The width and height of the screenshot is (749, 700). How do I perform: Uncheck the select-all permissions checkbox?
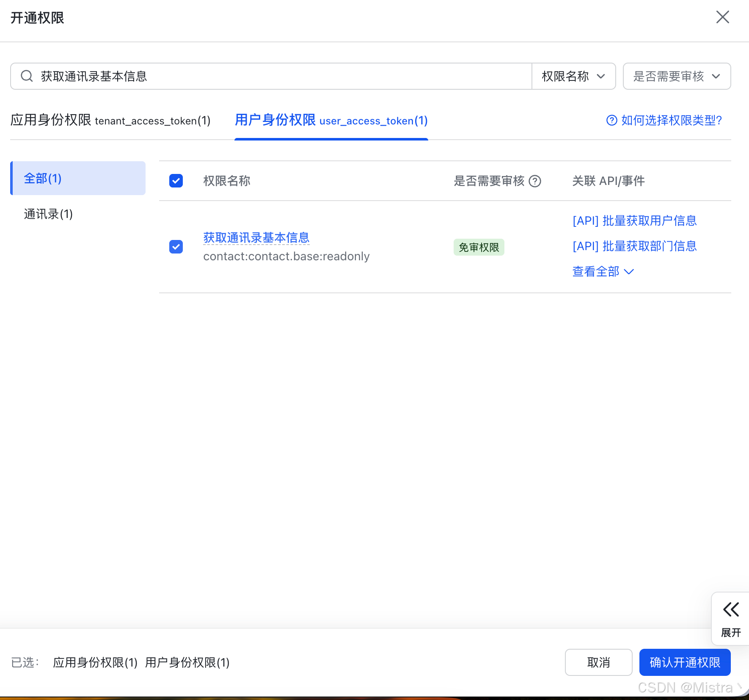(x=176, y=181)
